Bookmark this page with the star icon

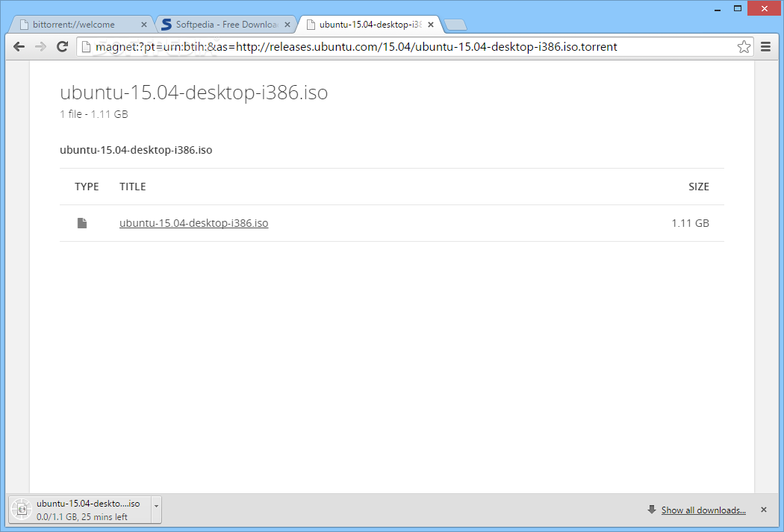[x=744, y=47]
